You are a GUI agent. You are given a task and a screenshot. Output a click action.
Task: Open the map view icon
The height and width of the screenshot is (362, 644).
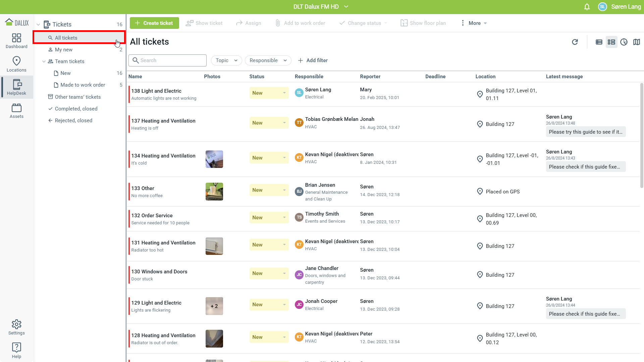click(636, 42)
